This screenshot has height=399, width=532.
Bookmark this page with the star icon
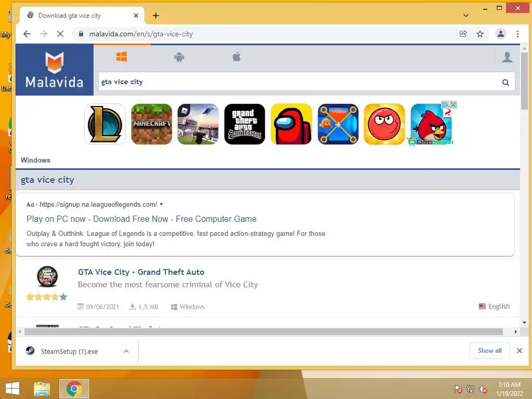(480, 34)
